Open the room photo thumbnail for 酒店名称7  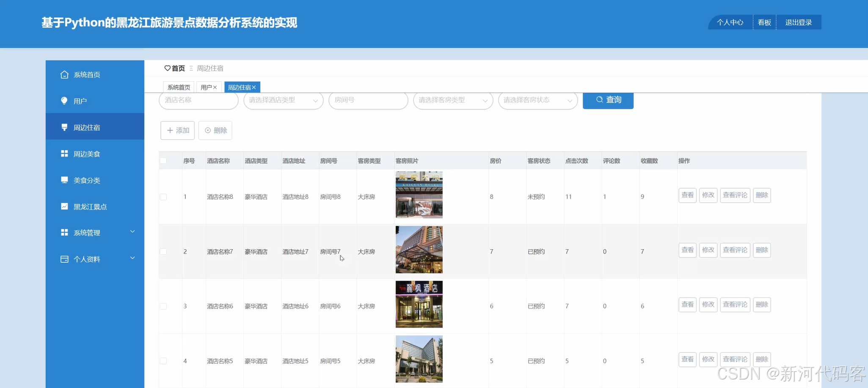tap(419, 250)
